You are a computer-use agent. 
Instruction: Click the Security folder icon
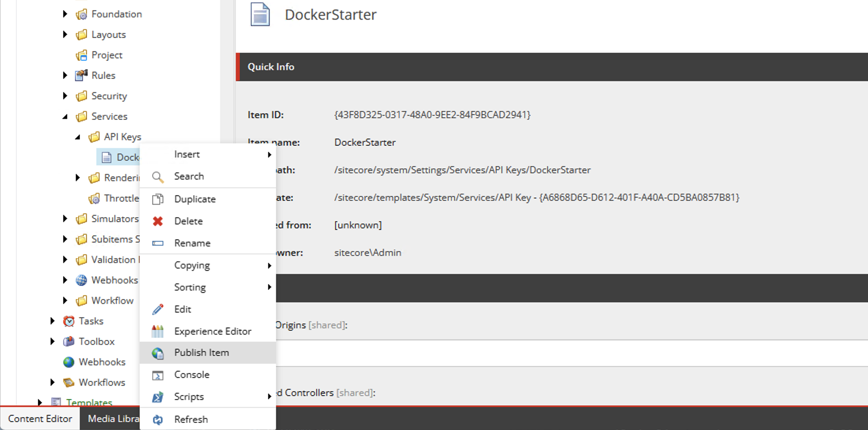82,96
